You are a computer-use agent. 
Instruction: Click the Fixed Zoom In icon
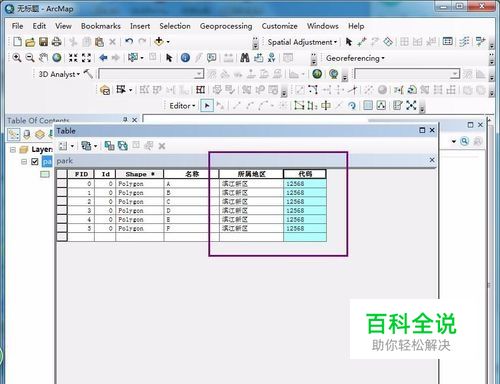(x=73, y=58)
